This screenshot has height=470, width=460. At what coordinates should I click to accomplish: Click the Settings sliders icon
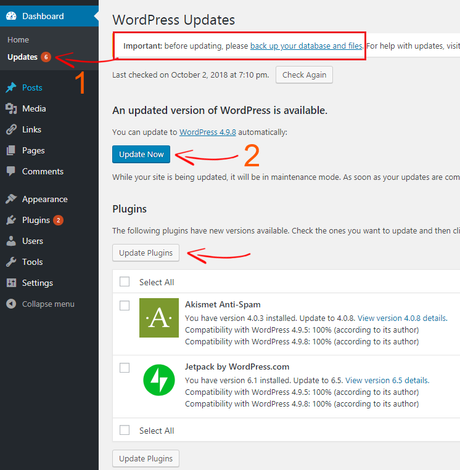[11, 283]
